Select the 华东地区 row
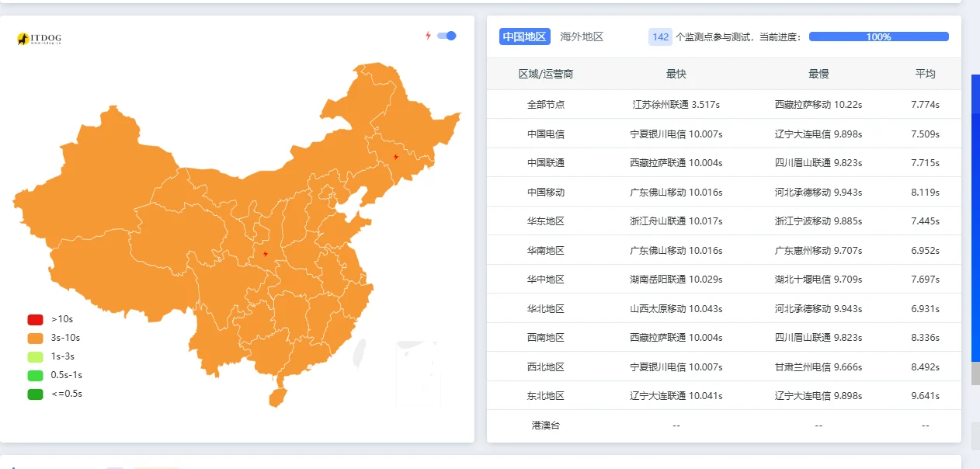Screen dimensions: 980x469 (545, 221)
